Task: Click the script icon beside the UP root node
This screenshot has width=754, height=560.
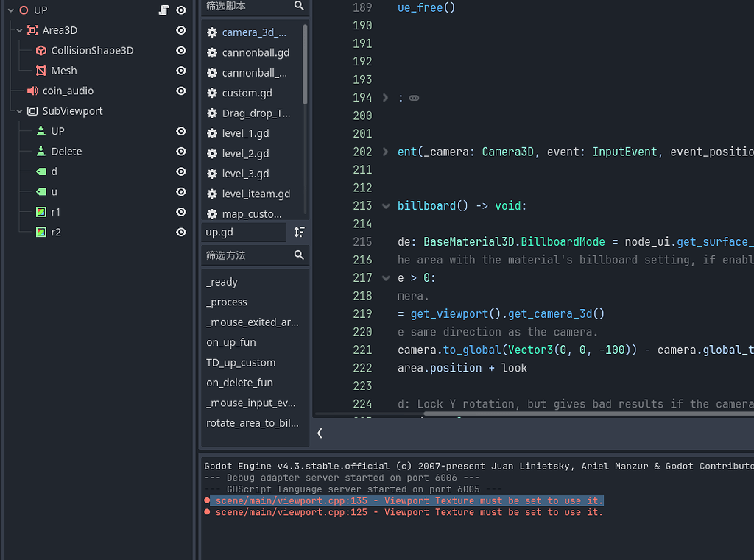Action: pos(162,10)
